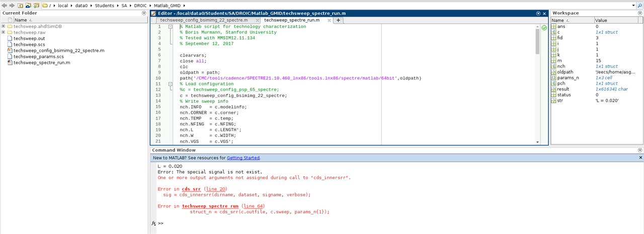Expand the techsweep.raw folder

[4, 32]
